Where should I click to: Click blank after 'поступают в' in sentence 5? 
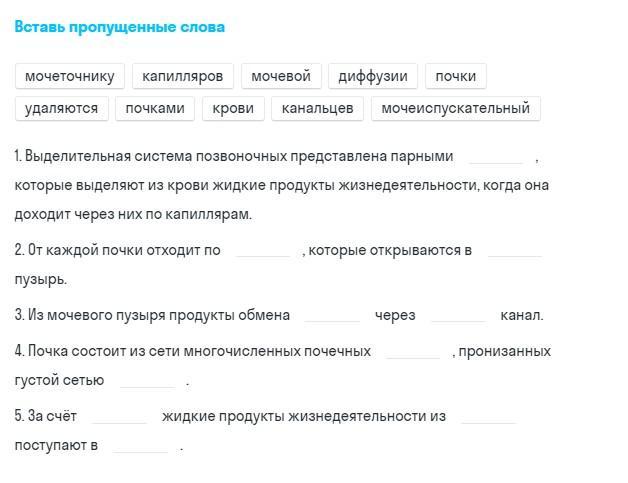pos(140,445)
